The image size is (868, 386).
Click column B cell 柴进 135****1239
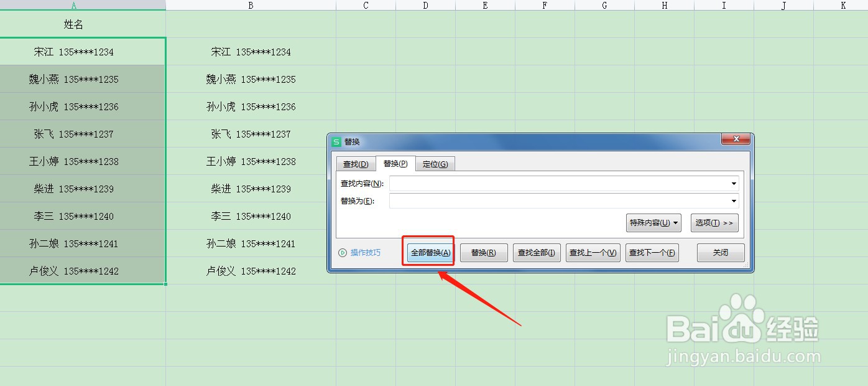pyautogui.click(x=251, y=189)
